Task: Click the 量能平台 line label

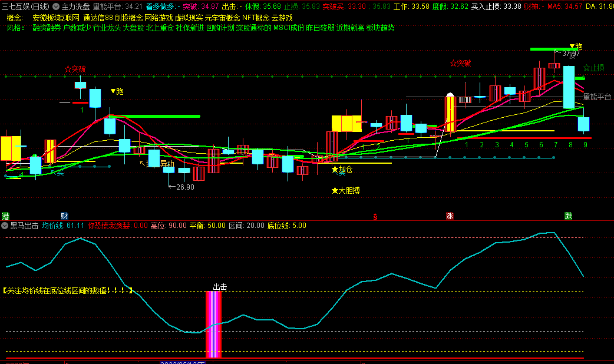Action: [x=597, y=97]
